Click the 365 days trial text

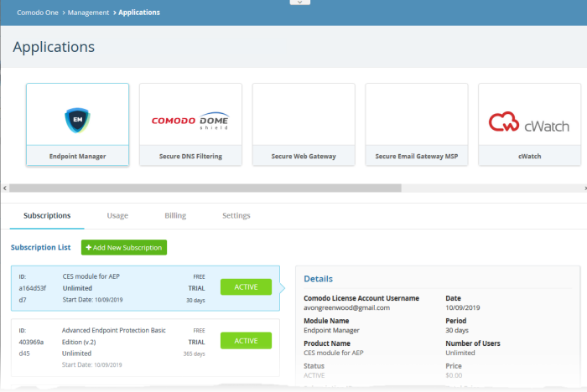pyautogui.click(x=194, y=353)
